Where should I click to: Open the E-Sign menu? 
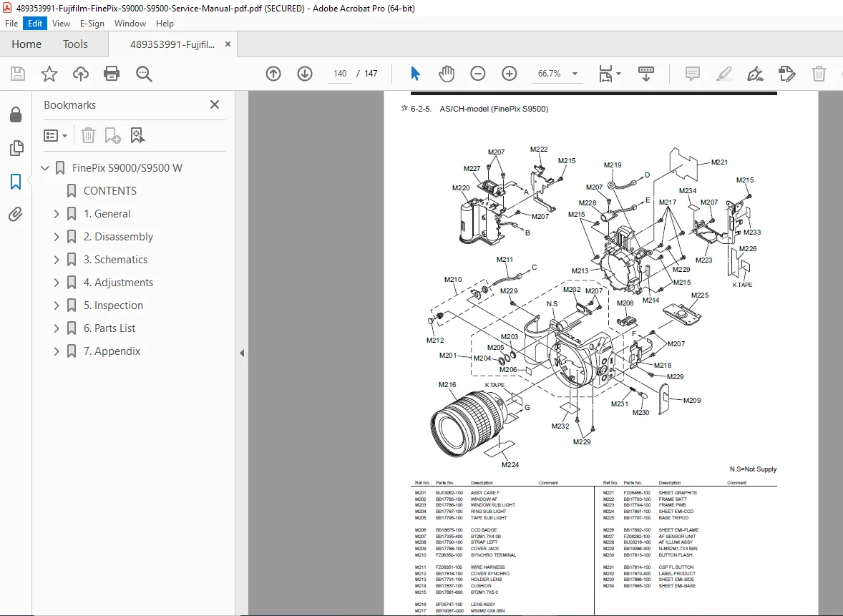click(x=92, y=24)
